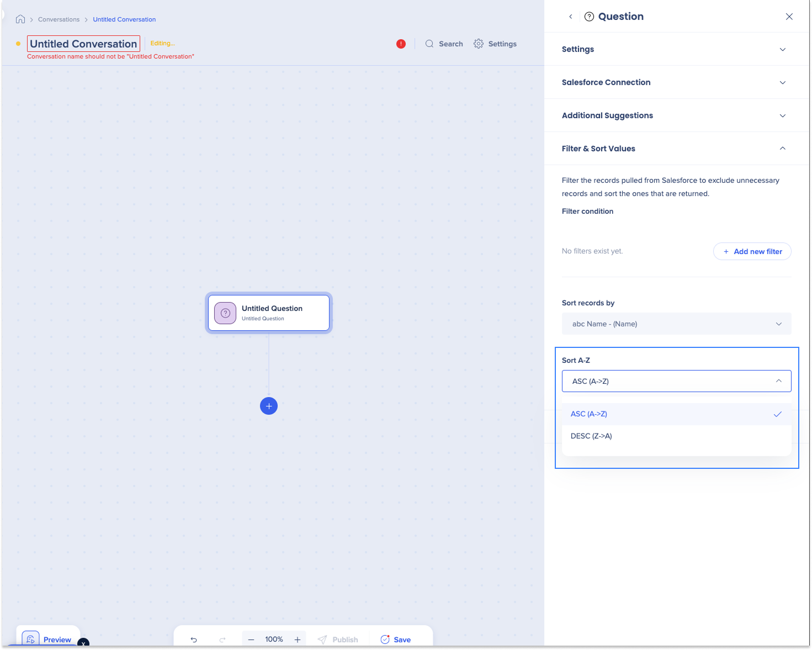Viewport: 812px width, 650px height.
Task: Click the Save button
Action: click(396, 640)
